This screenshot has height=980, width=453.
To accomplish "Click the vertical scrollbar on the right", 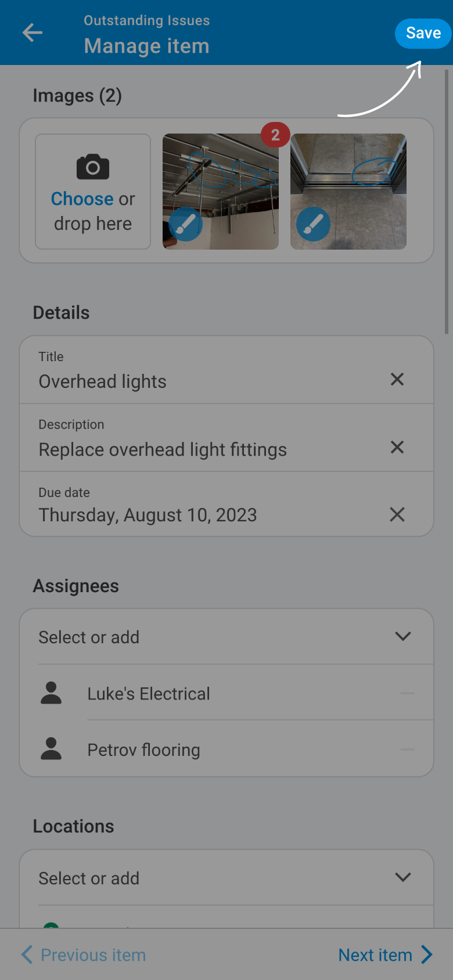I will pyautogui.click(x=447, y=202).
